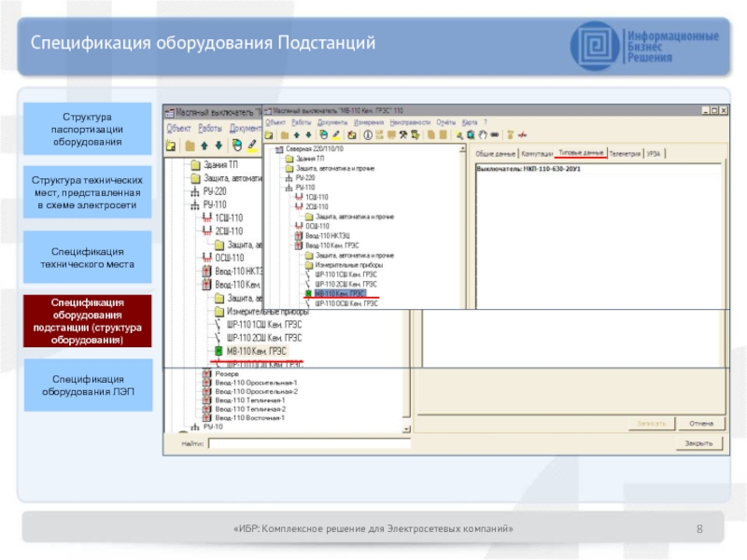This screenshot has height=560, width=747.
Task: Click binoculars icon in front window toolbar
Action: coord(495,135)
